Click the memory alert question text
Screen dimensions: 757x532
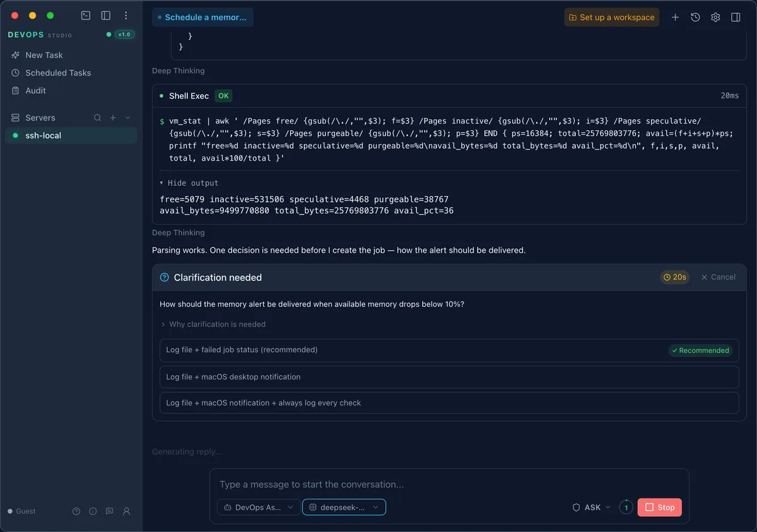(312, 304)
